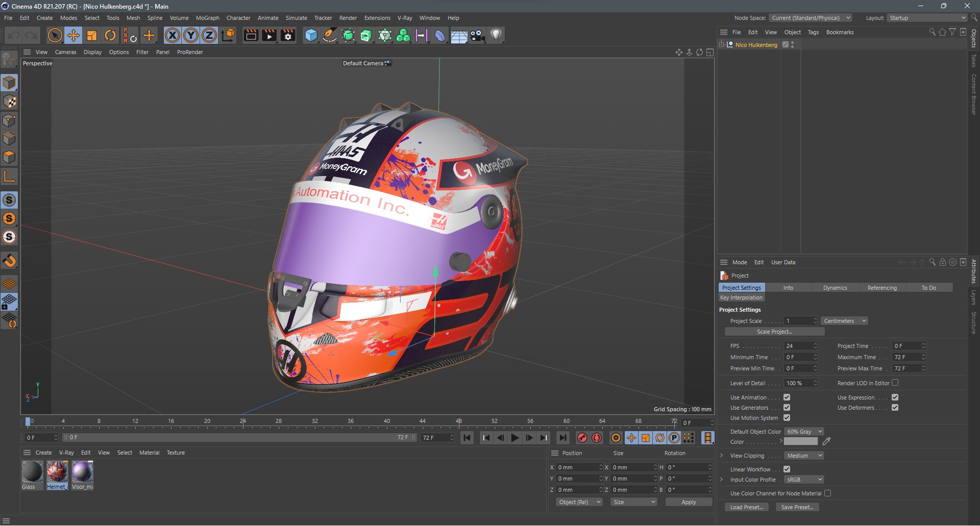
Task: Enable Polygons mode
Action: pos(10,157)
